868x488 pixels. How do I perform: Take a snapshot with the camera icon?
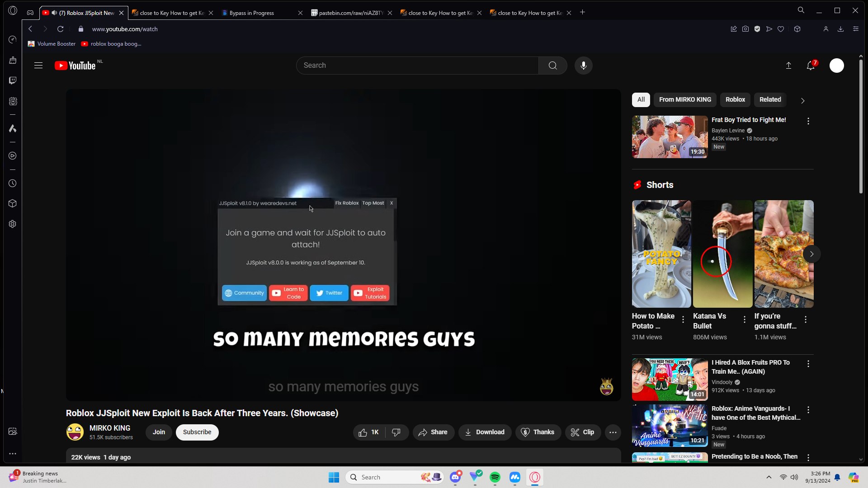click(x=745, y=29)
